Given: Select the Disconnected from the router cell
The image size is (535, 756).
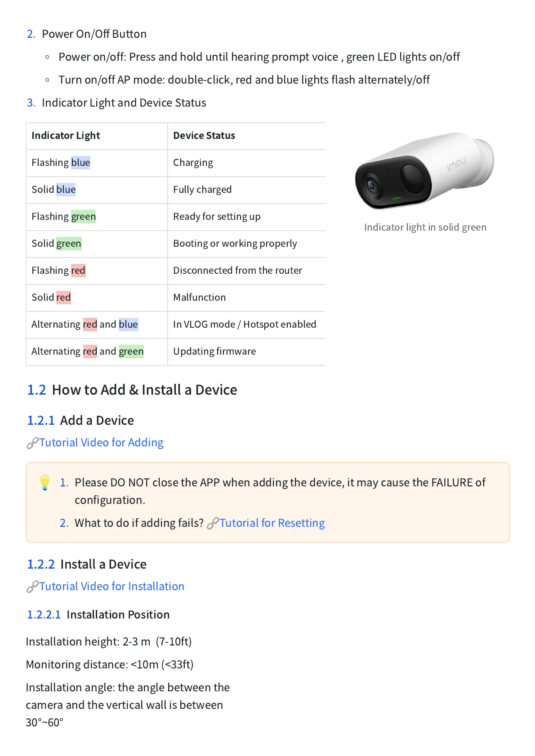Looking at the screenshot, I should pos(237,271).
